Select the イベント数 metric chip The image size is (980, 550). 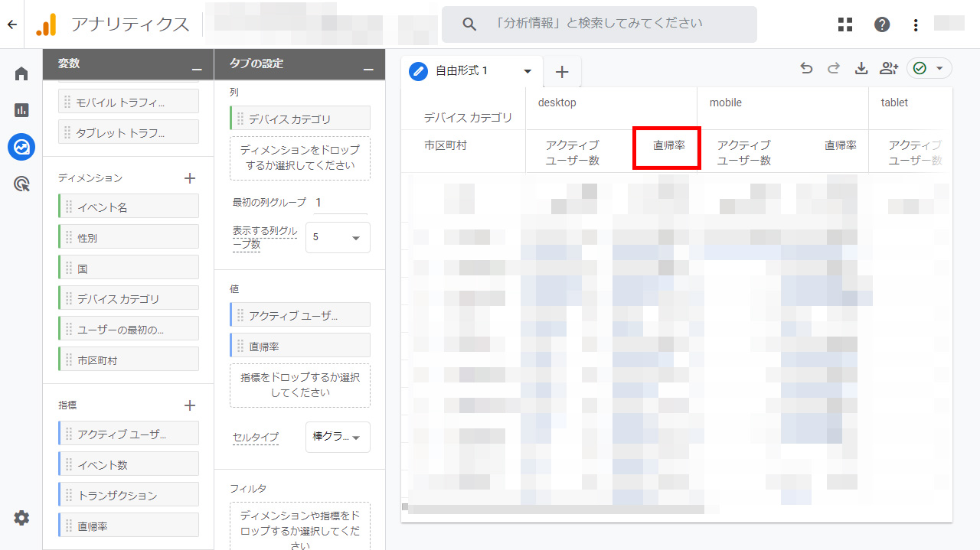[129, 464]
